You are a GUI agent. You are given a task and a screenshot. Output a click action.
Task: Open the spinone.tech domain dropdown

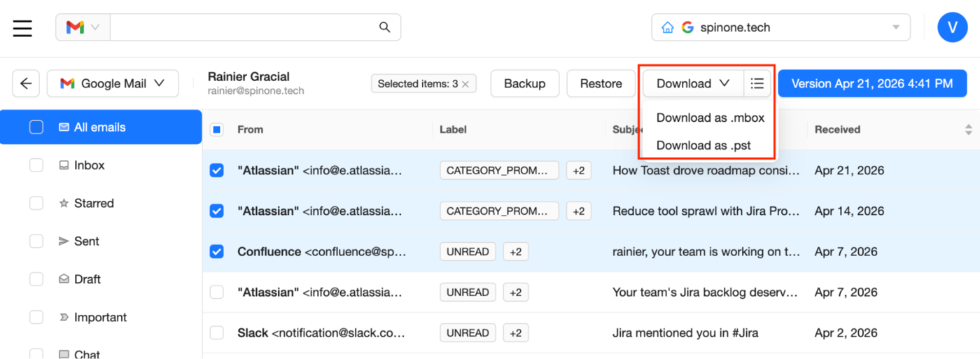pyautogui.click(x=780, y=28)
